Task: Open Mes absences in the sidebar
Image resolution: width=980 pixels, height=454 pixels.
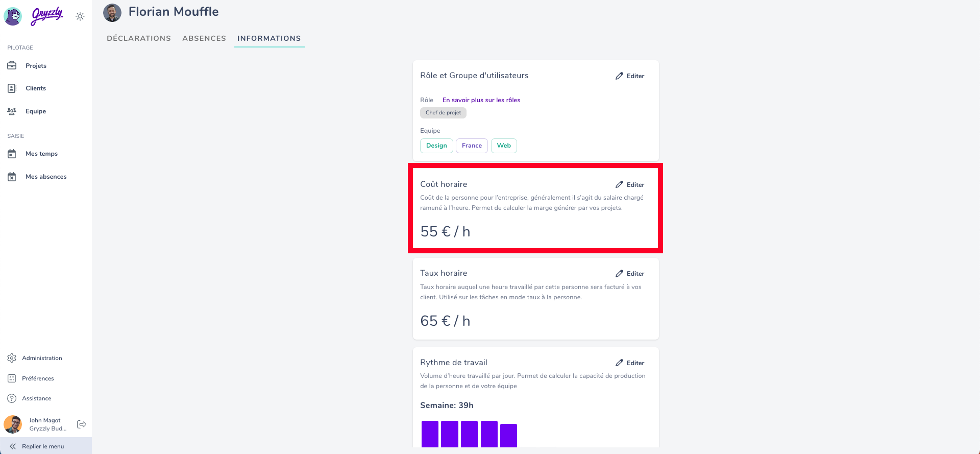Action: [45, 177]
